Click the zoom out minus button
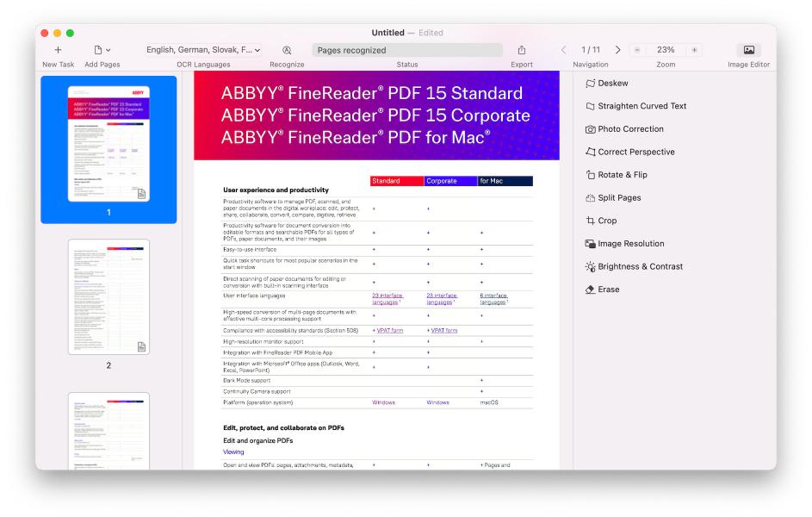The height and width of the screenshot is (517, 812). (x=637, y=50)
